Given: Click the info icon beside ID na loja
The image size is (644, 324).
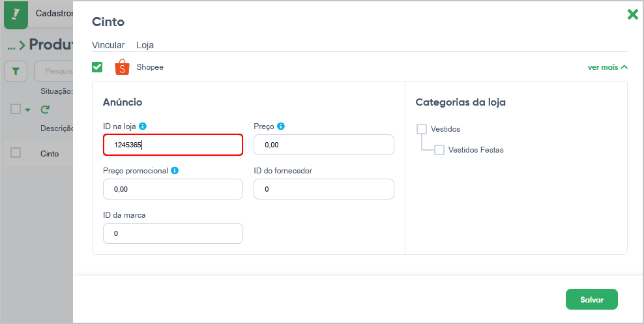Looking at the screenshot, I should [143, 126].
